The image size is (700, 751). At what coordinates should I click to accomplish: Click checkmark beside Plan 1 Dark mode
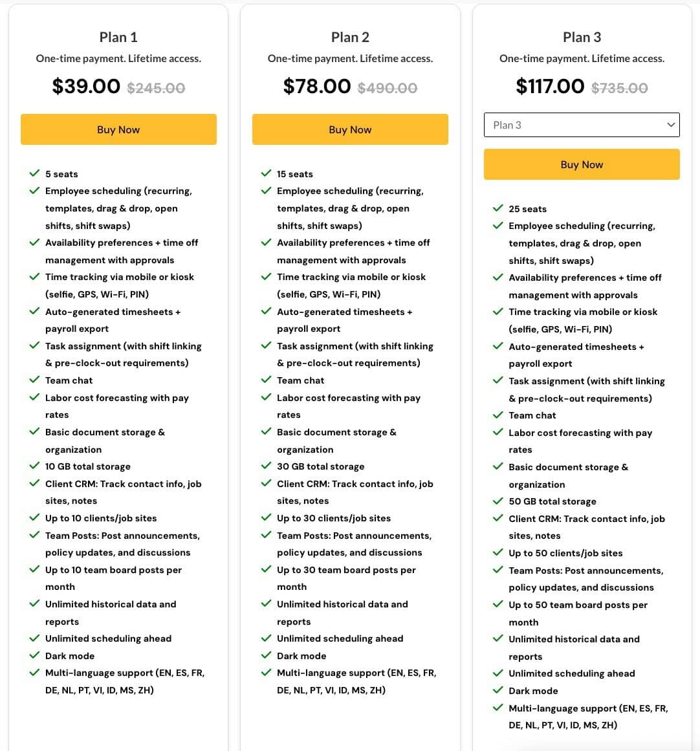[x=34, y=655]
